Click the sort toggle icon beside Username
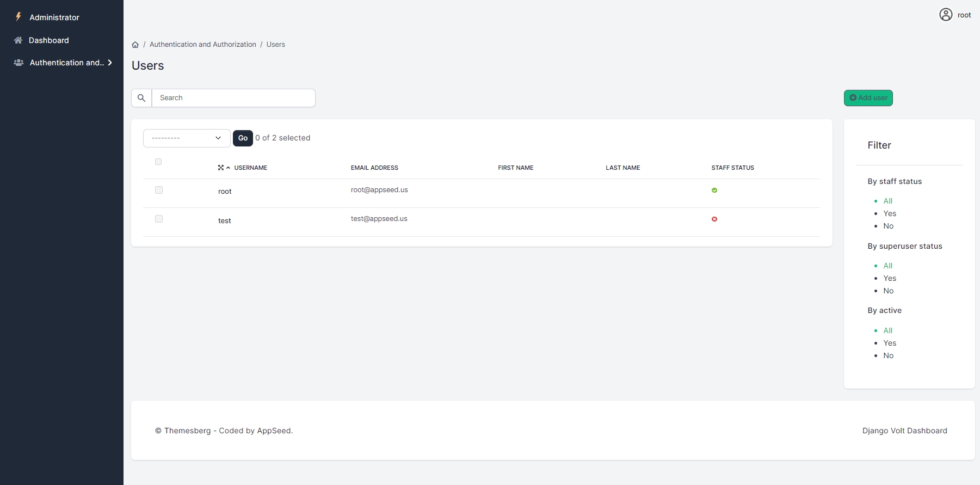 point(228,168)
